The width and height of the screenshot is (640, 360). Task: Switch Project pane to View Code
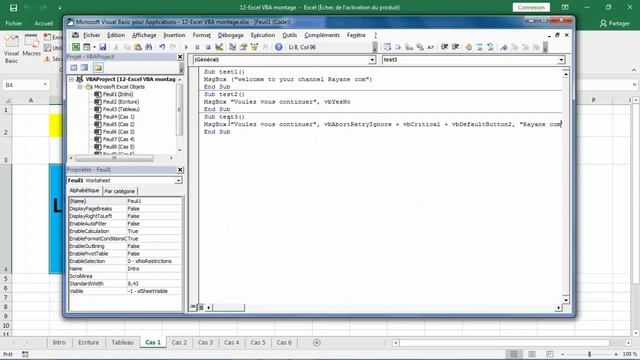(74, 67)
